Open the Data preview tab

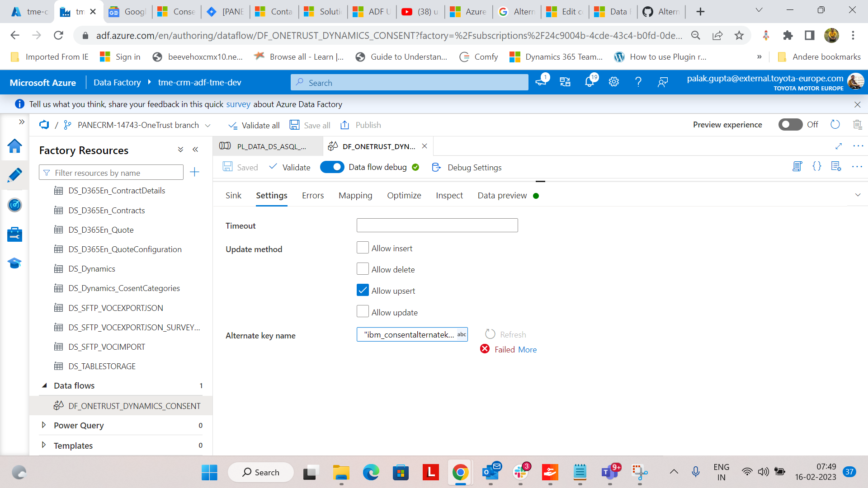coord(502,195)
